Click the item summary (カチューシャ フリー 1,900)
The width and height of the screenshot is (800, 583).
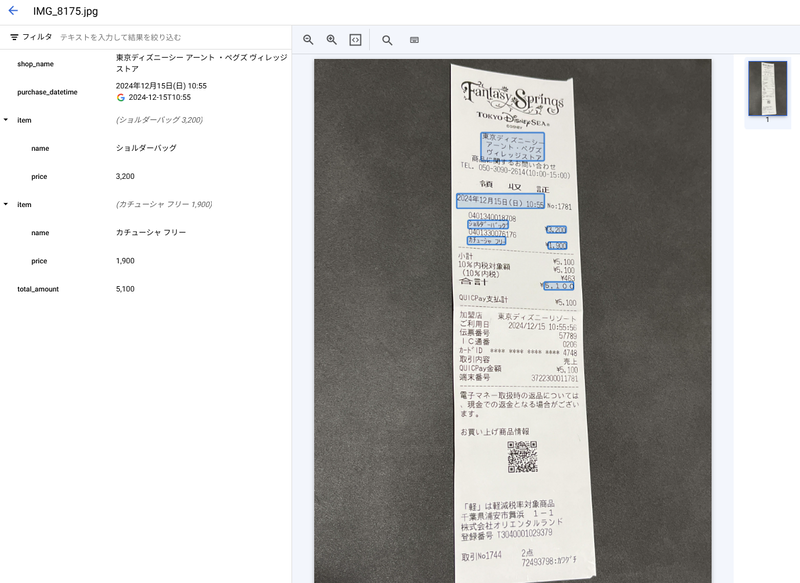164,204
